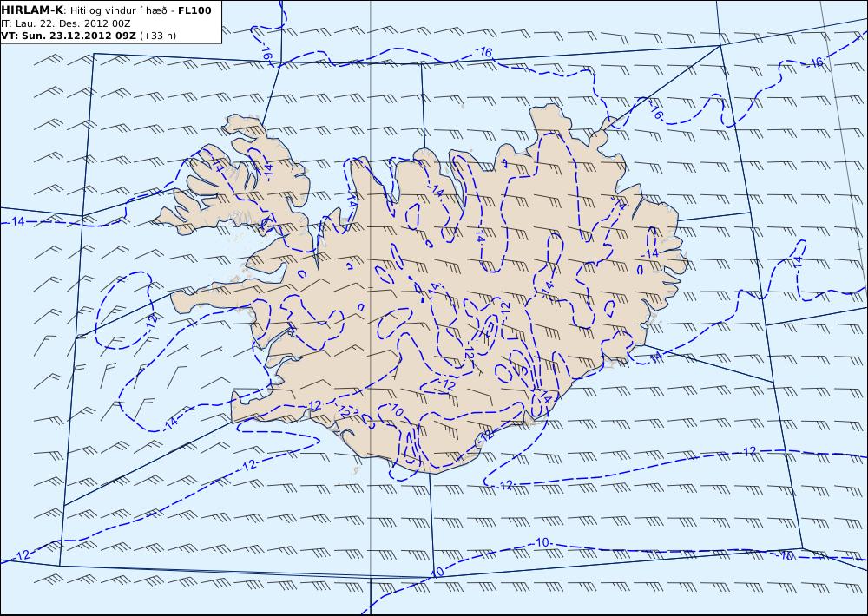The height and width of the screenshot is (616, 868).
Task: Click the 'Hiti og vindur í hæð' subtitle
Action: [118, 10]
